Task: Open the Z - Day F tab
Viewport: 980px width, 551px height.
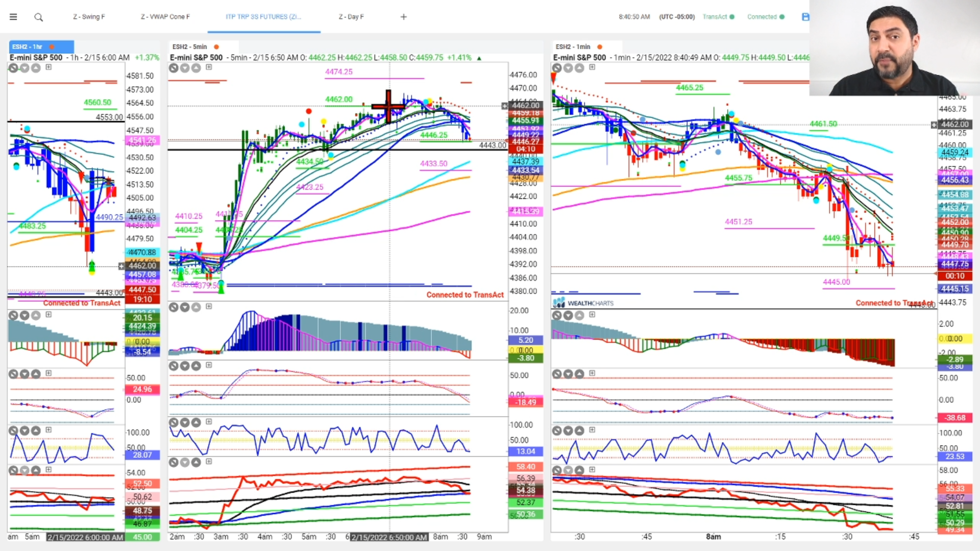Action: (x=351, y=17)
